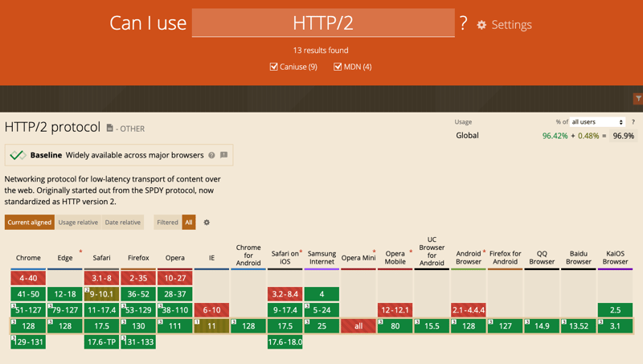Screen dimensions: 643x364
Task: Select the All browsers option
Action: [189, 222]
